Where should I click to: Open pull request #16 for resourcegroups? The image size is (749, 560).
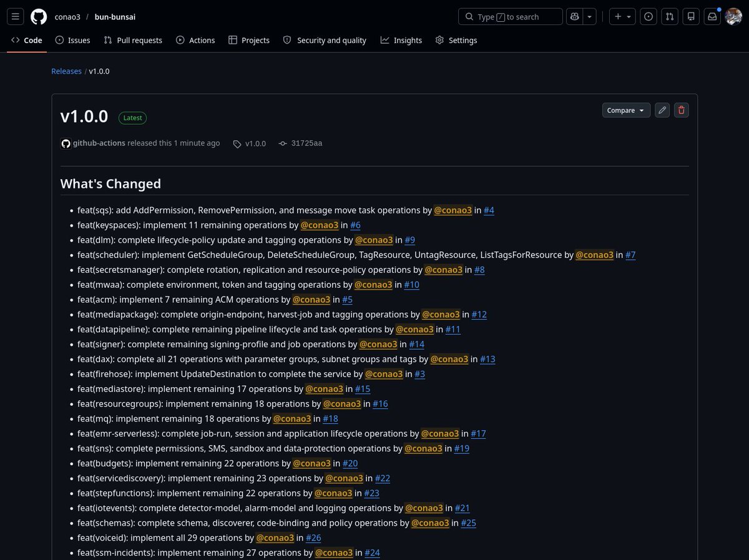tap(380, 404)
